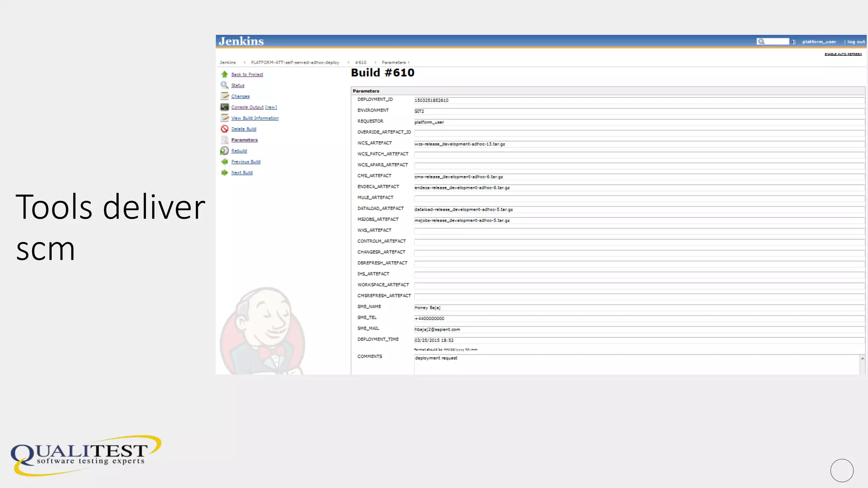Click the ENVIRONMENT field showing SIT2

point(639,112)
